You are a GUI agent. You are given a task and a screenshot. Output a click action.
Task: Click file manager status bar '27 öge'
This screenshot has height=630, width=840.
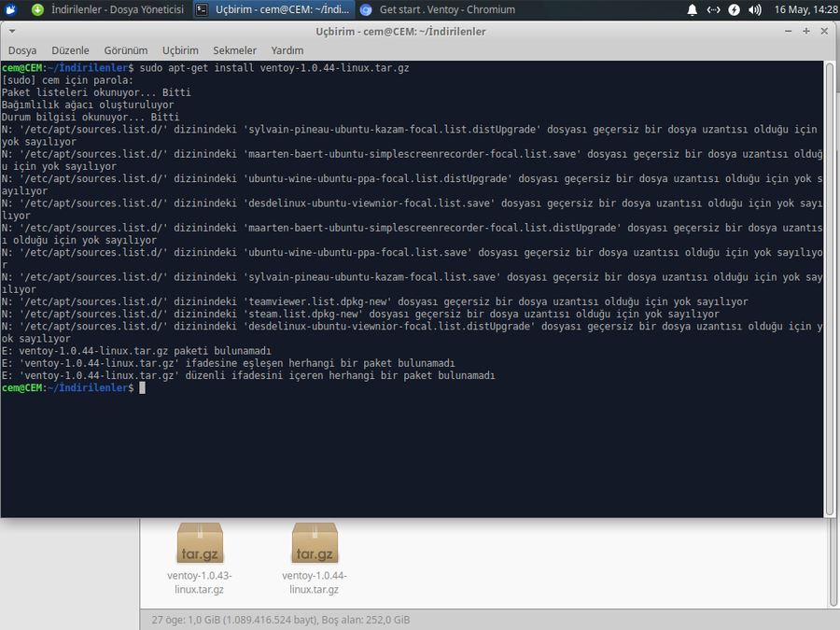click(281, 620)
